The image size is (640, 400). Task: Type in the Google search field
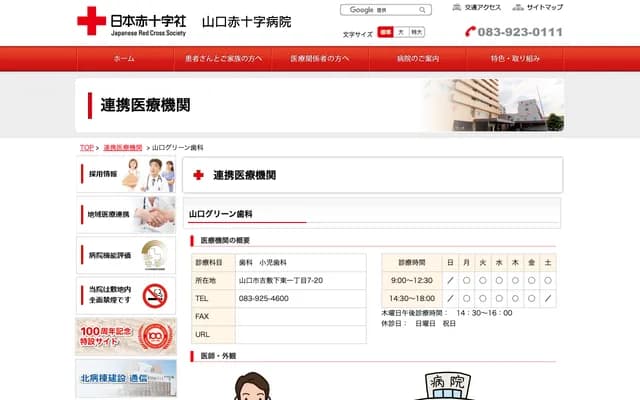click(x=378, y=10)
